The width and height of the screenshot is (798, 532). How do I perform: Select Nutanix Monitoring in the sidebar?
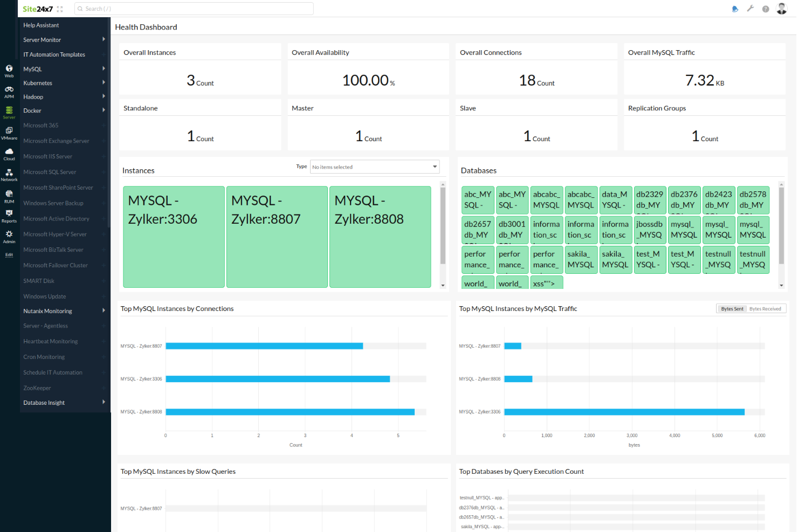point(47,310)
